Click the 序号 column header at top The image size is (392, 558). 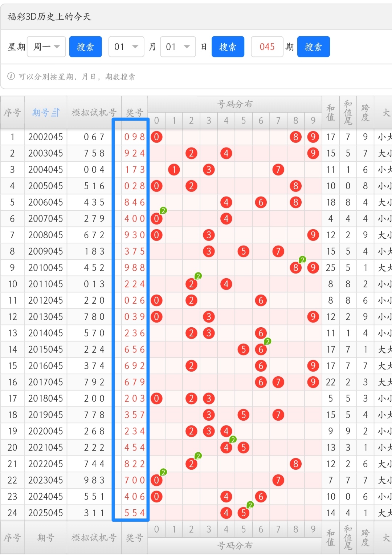[x=12, y=113]
